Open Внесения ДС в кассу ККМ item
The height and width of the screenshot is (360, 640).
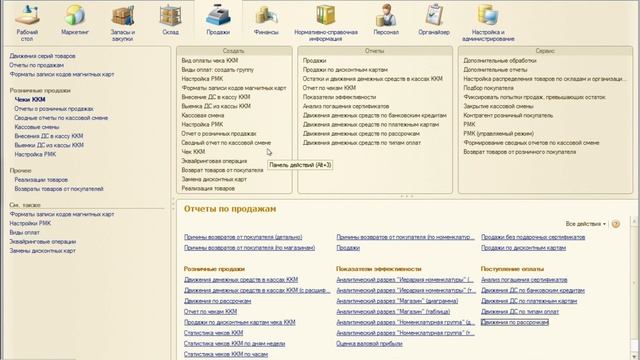pyautogui.click(x=49, y=136)
